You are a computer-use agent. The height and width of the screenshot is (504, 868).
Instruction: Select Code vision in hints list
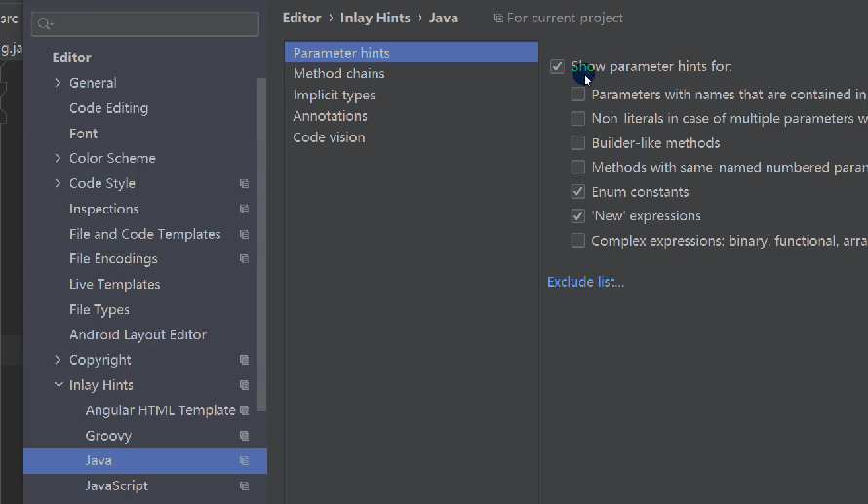coord(329,137)
